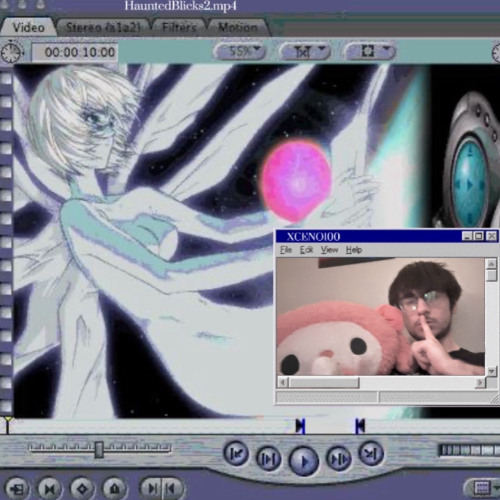This screenshot has height=500, width=500.
Task: Open the Edit menu in XCENO100 window
Action: pyautogui.click(x=306, y=250)
